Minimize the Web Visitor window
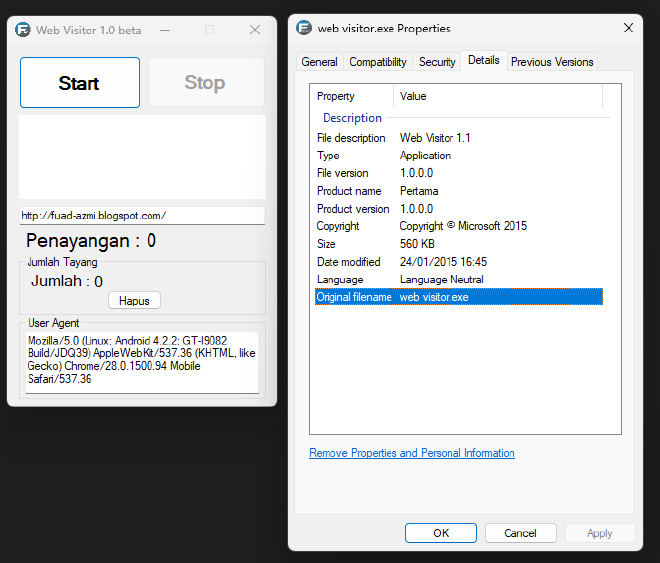660x563 pixels. coord(164,30)
